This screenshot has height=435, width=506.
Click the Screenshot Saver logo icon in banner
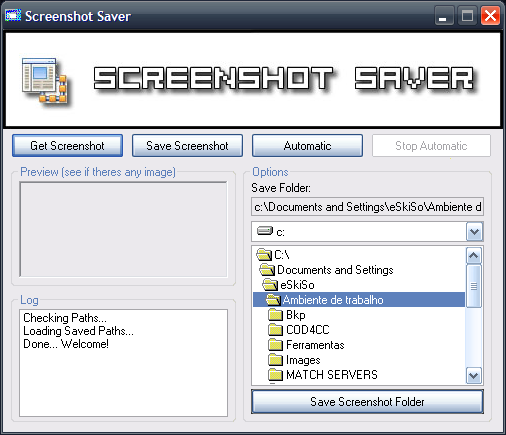click(45, 80)
